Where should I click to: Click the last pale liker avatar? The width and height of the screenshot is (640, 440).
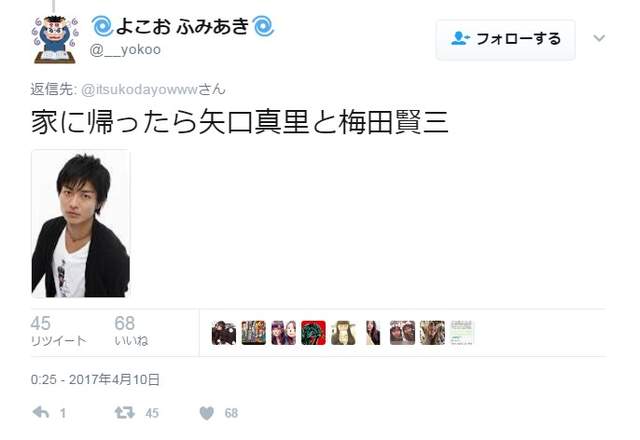coord(462,333)
